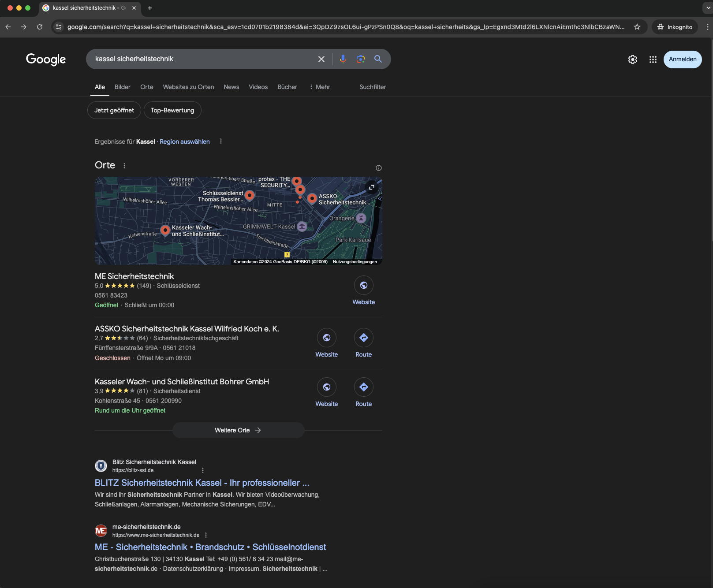
Task: Switch to Bücher results tab
Action: [287, 87]
